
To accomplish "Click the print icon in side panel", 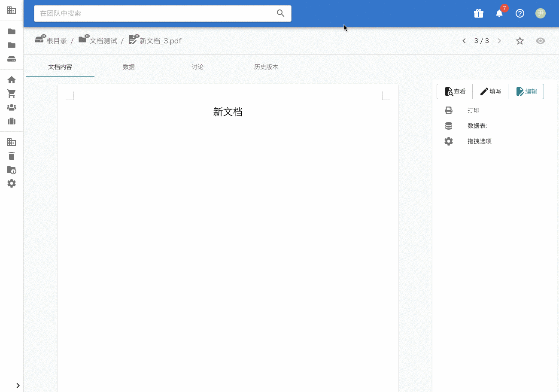I will (449, 110).
